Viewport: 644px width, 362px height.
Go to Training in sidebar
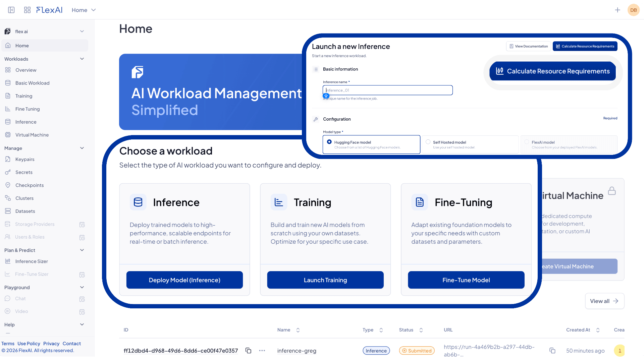(x=24, y=96)
